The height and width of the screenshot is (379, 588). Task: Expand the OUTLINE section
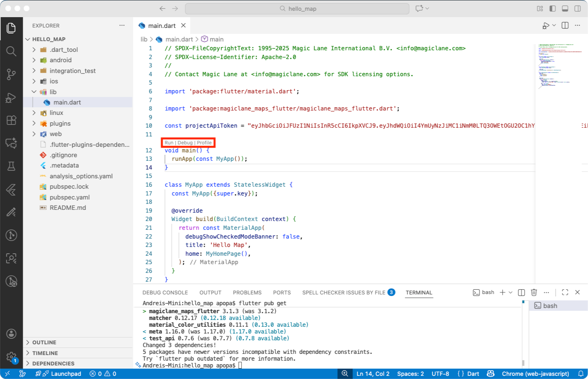tap(44, 342)
